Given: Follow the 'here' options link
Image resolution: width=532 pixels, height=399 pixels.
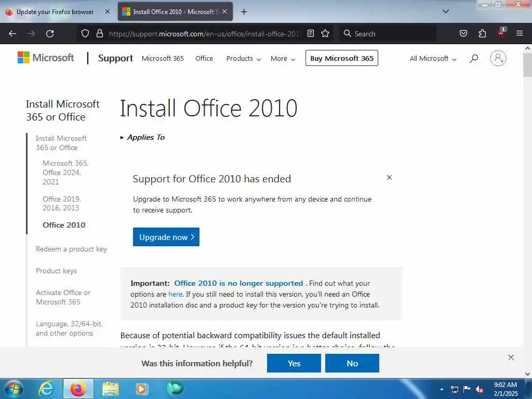Looking at the screenshot, I should coord(176,294).
